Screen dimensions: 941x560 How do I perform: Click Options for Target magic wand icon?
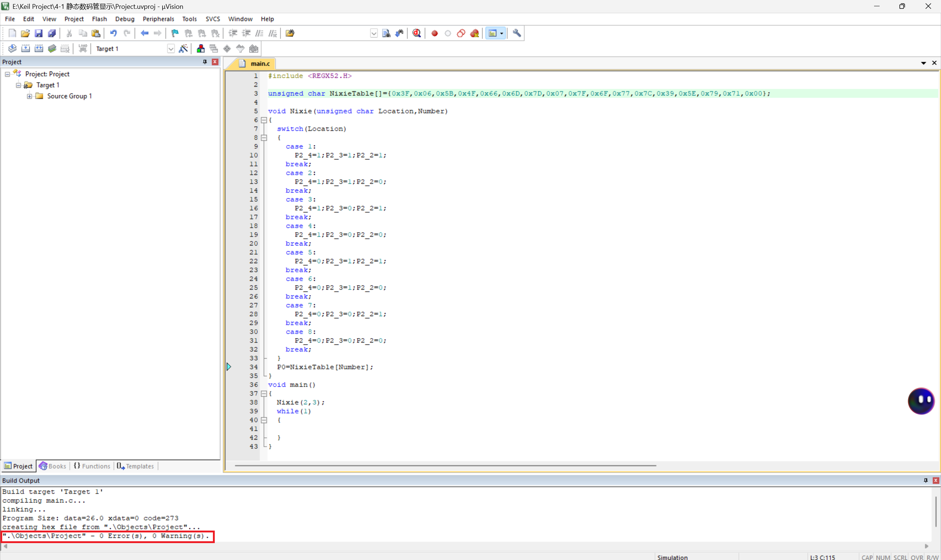(x=183, y=48)
